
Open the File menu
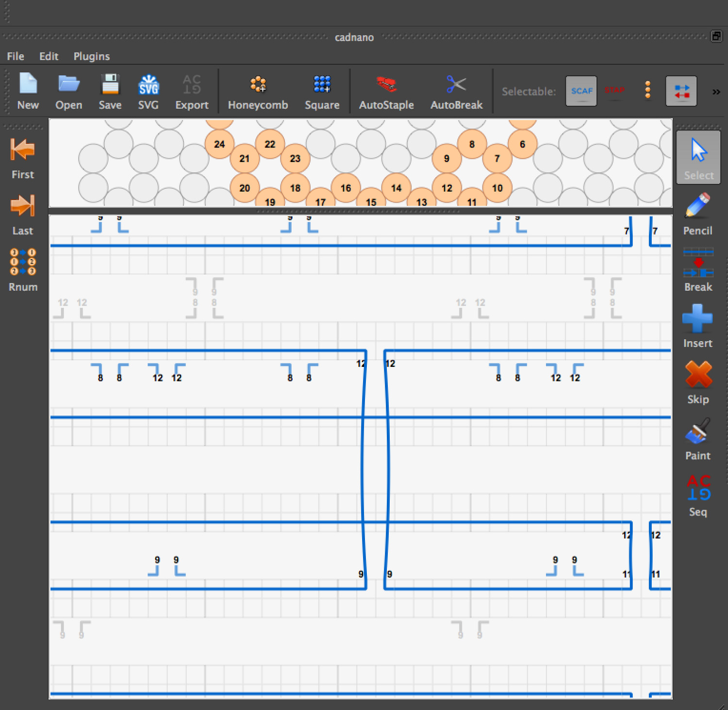click(x=16, y=56)
